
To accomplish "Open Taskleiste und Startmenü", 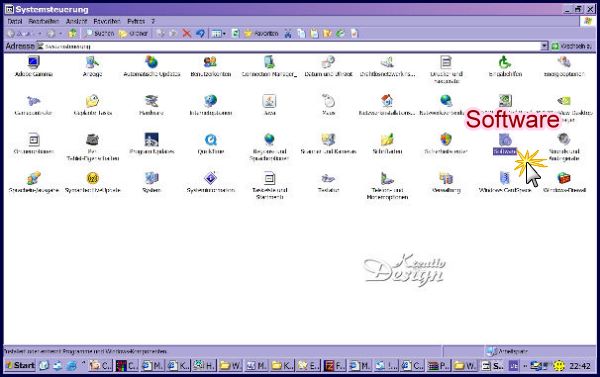I will pos(269,186).
